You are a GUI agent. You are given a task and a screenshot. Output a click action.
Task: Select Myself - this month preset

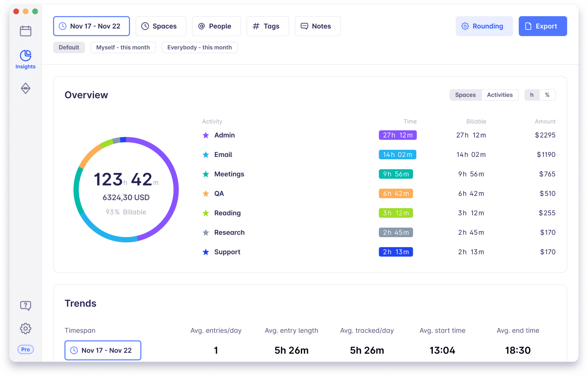(x=123, y=47)
